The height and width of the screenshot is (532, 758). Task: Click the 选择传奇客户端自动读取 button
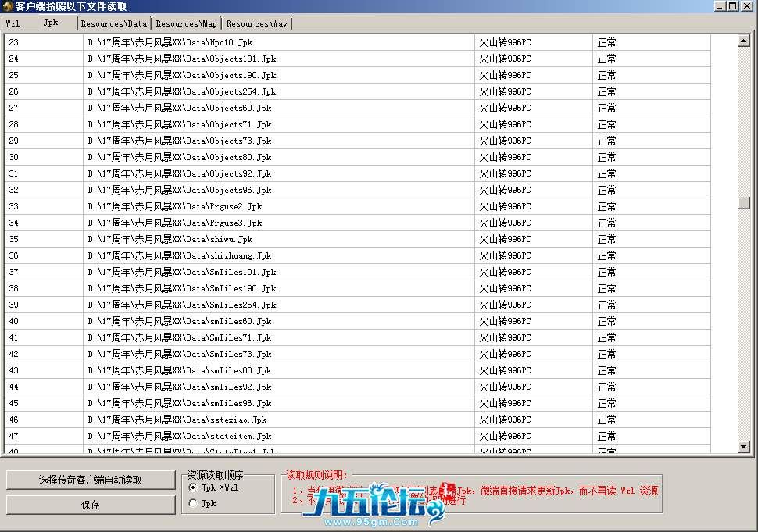(91, 480)
